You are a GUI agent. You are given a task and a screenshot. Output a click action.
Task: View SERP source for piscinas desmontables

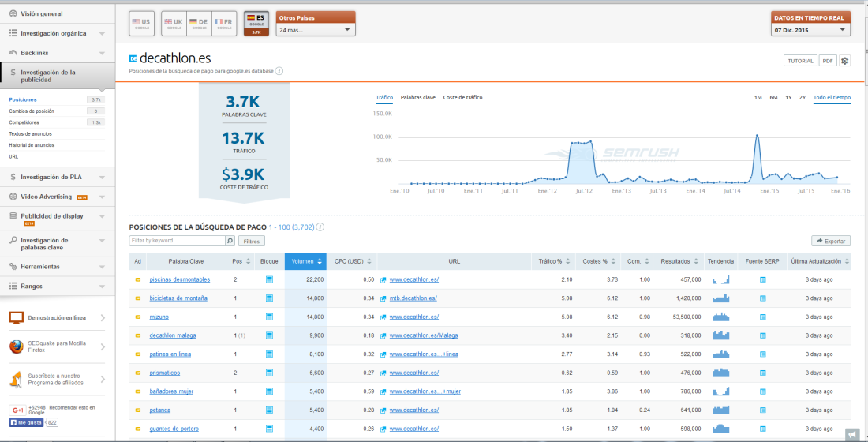(762, 279)
